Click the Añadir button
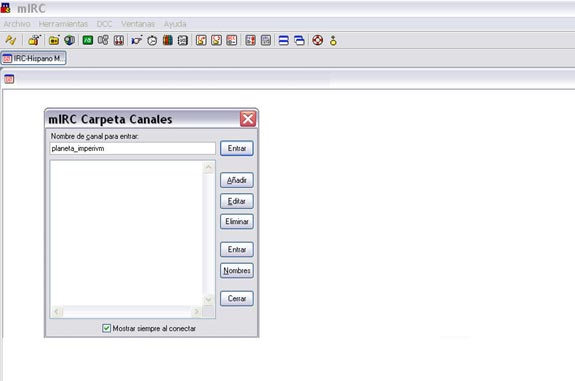 237,180
